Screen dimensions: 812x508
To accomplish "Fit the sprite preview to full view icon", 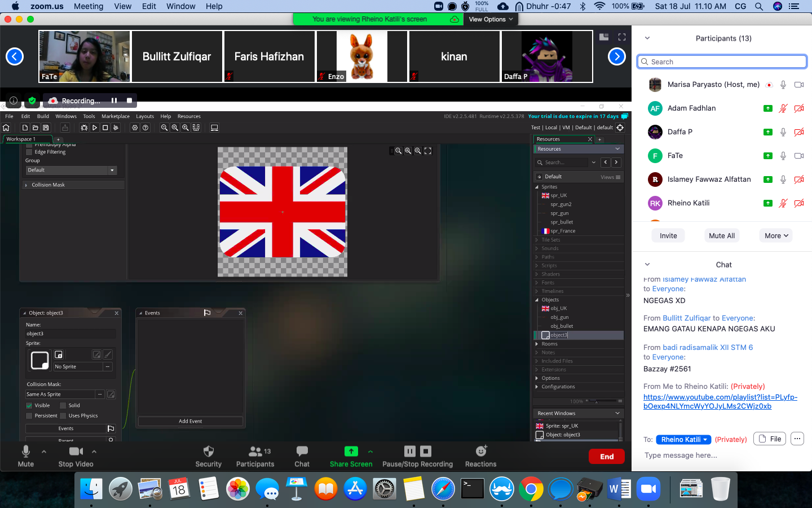I will coord(428,151).
